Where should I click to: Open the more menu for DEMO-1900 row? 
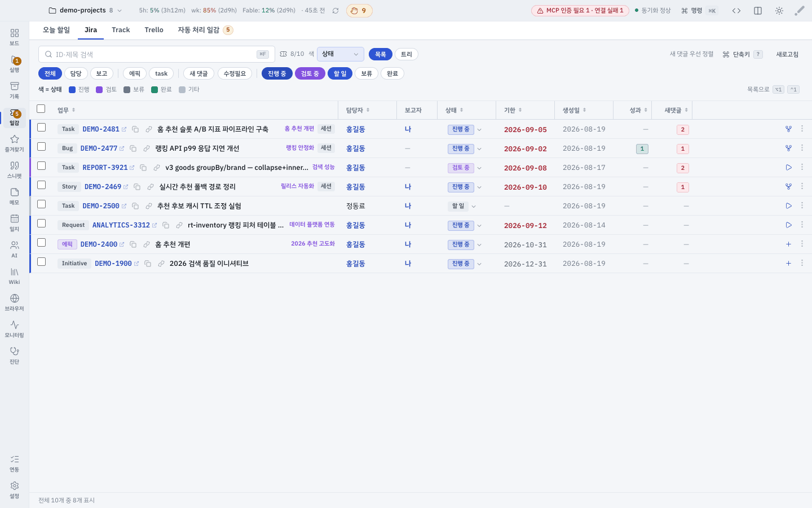pos(802,263)
